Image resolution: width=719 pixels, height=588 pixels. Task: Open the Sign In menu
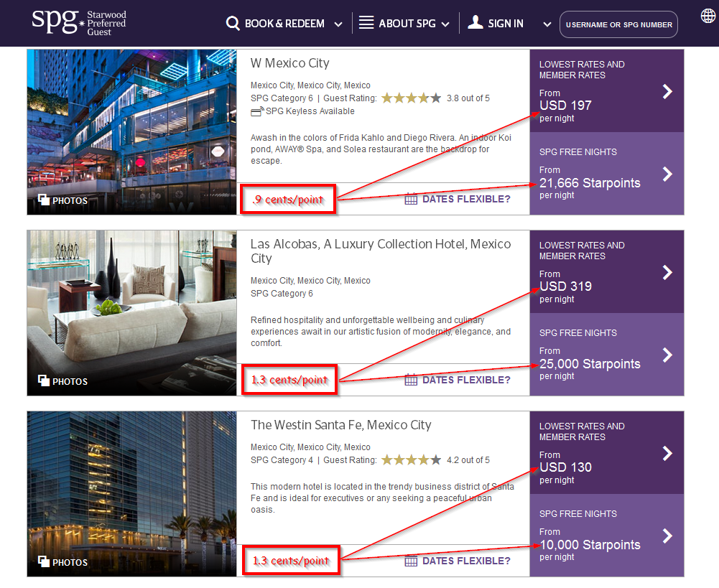pyautogui.click(x=506, y=24)
